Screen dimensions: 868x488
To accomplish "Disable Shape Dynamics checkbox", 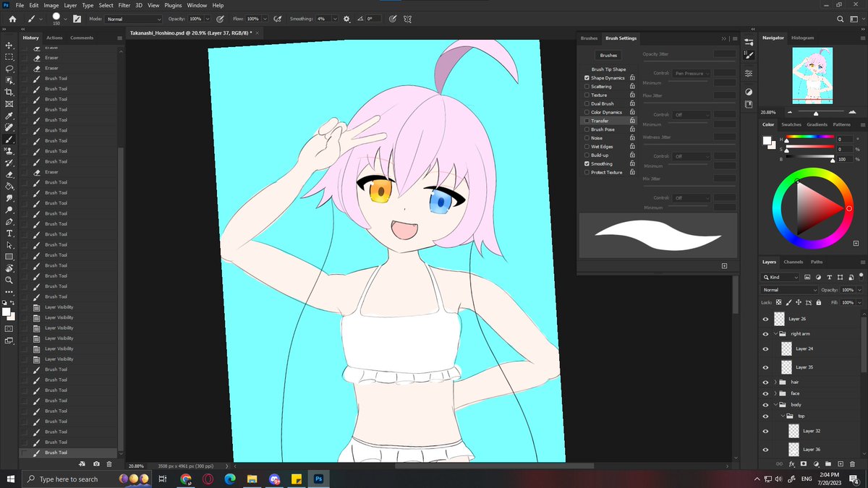I will [587, 78].
